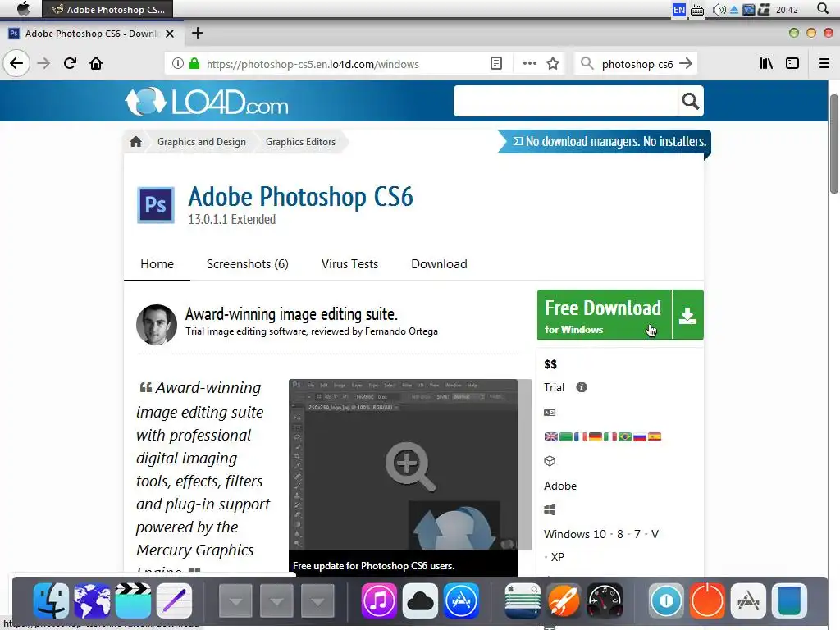Click the page vertical scrollbar

834,144
